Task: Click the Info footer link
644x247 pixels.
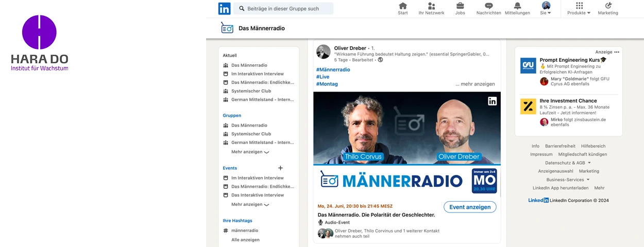Action: (535, 146)
